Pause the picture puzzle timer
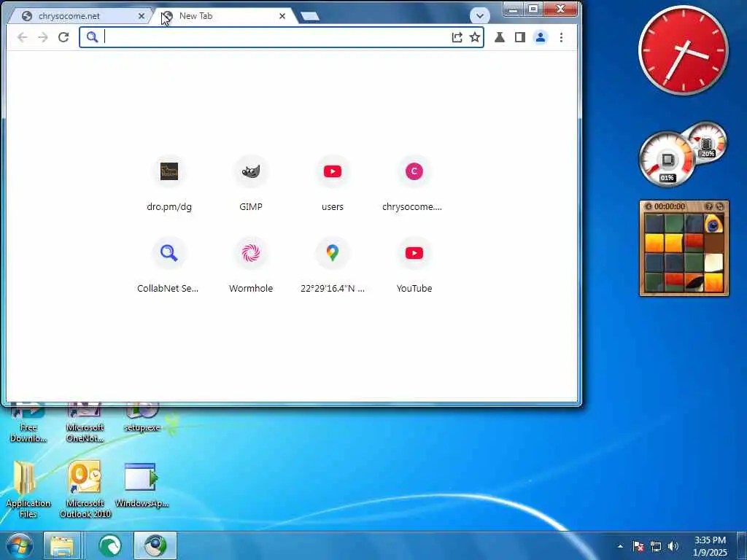747x560 pixels. tap(648, 206)
